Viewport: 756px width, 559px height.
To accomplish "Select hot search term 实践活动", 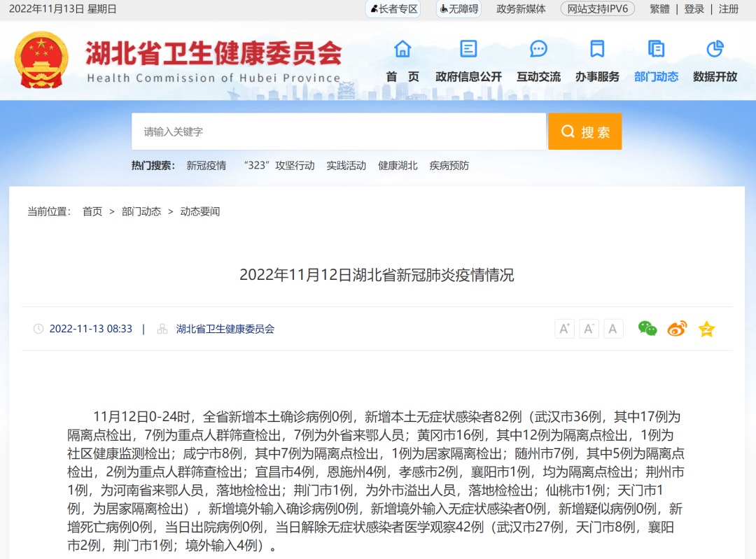I will click(346, 166).
